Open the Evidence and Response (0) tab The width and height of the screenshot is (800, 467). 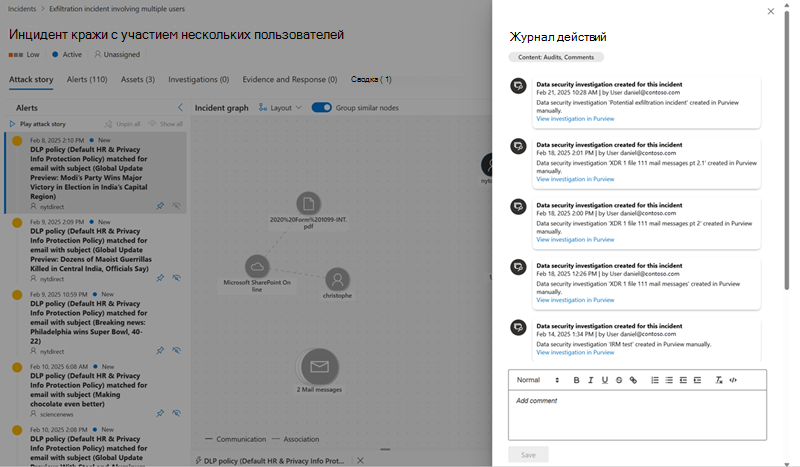click(x=290, y=80)
